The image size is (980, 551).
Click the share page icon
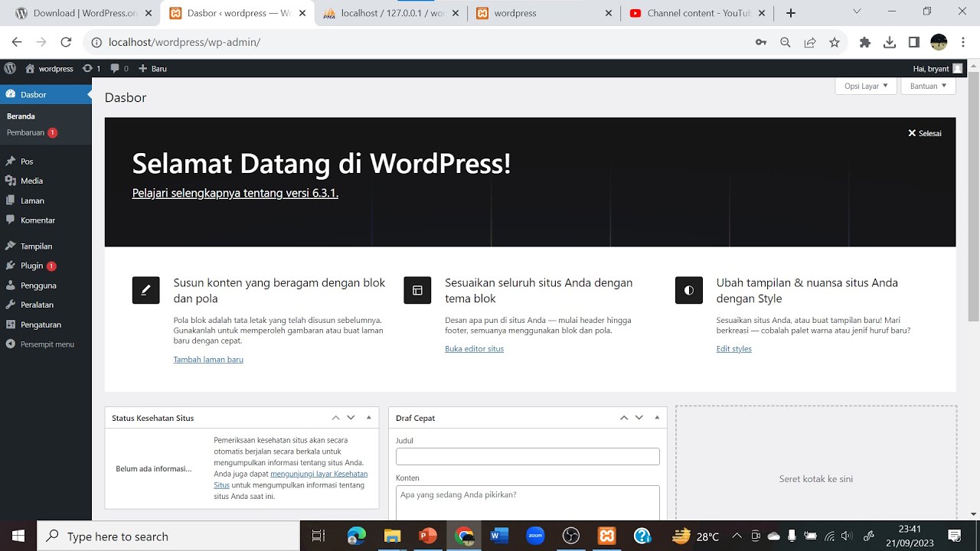pos(810,43)
